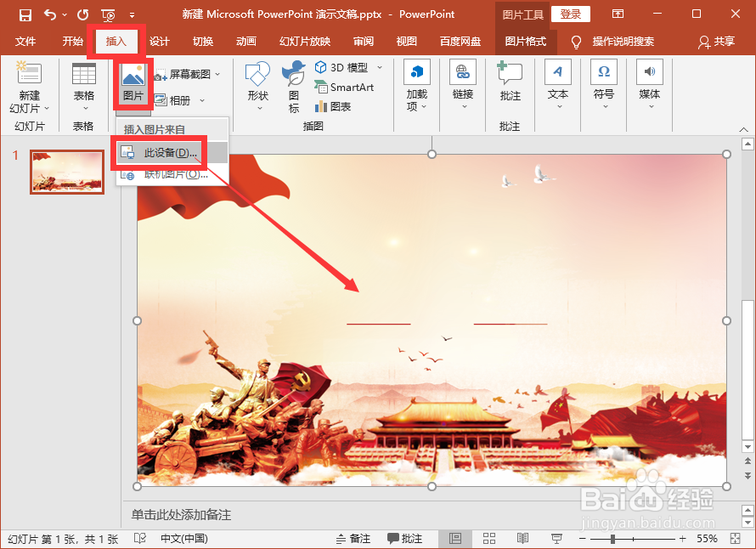This screenshot has width=756, height=549.
Task: Go to previous slide double-arrow button
Action: click(x=748, y=461)
